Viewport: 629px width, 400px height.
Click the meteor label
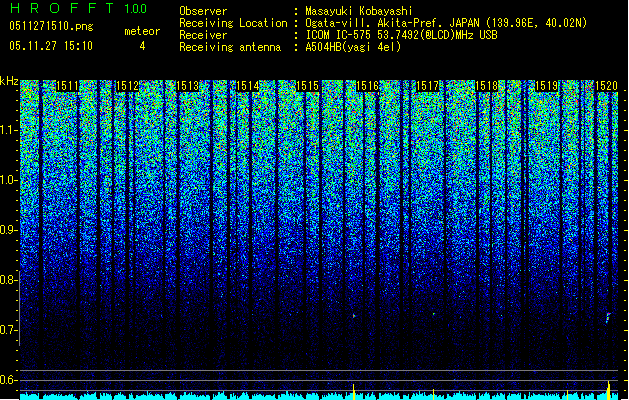point(142,31)
